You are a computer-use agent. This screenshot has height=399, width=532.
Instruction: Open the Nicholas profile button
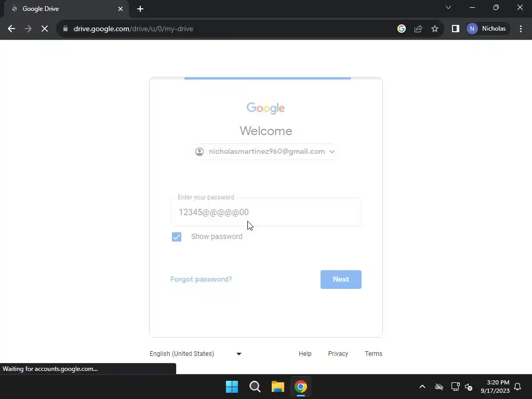coord(488,29)
